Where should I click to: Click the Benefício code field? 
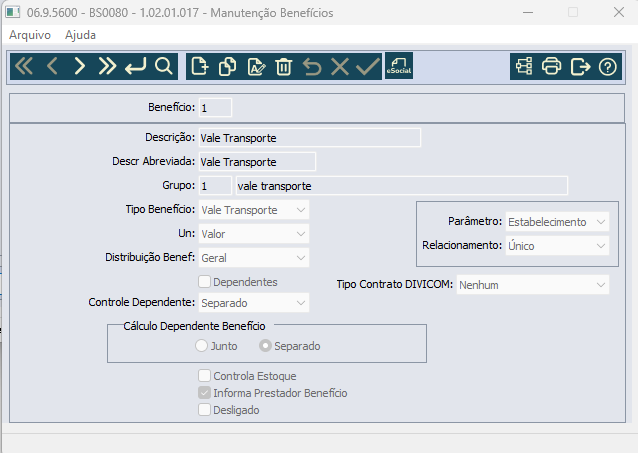(215, 108)
